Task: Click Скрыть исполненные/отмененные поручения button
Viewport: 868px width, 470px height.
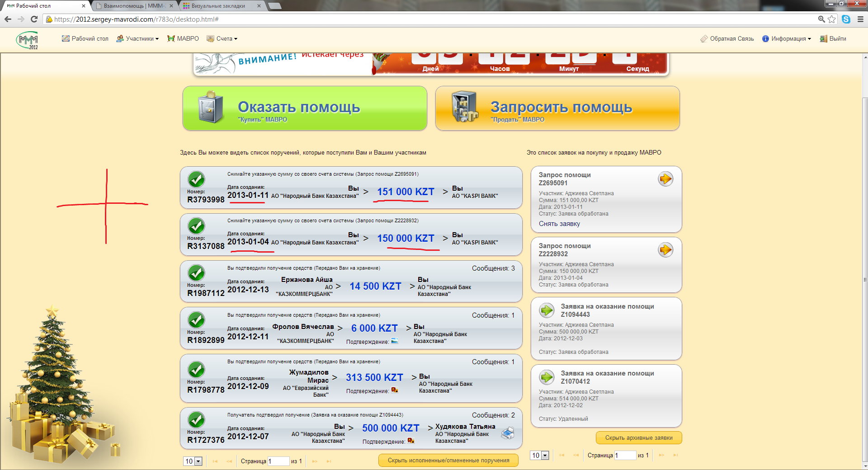Action: (x=448, y=461)
